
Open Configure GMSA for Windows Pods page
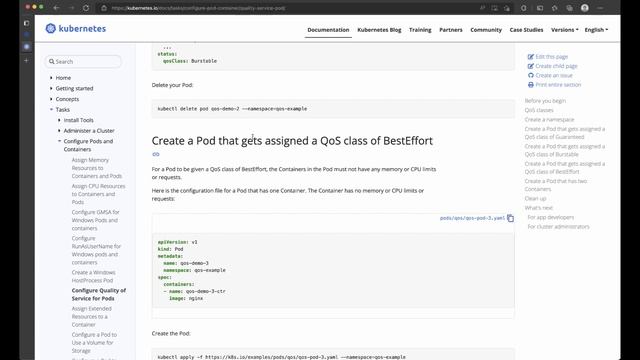pos(96,220)
